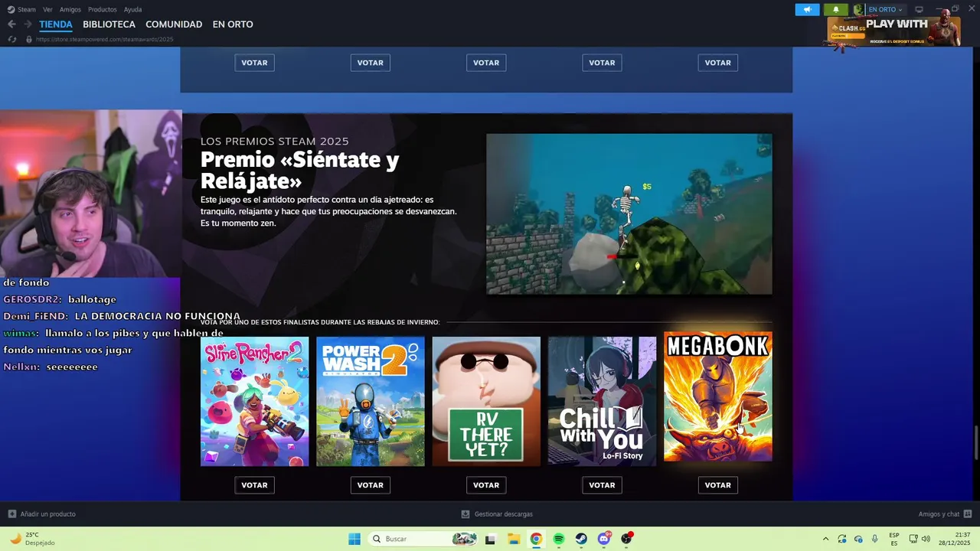980x551 pixels.
Task: Open announcements via the blue megaphone icon
Action: pyautogui.click(x=807, y=9)
